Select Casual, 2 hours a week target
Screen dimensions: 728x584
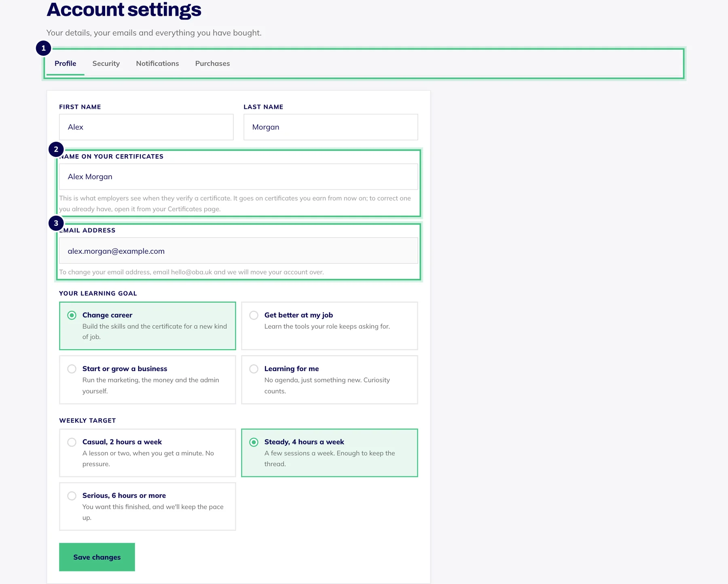(147, 453)
